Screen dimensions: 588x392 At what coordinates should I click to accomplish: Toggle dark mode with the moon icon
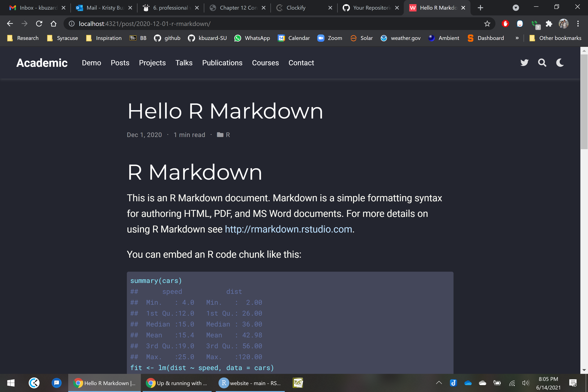point(560,62)
